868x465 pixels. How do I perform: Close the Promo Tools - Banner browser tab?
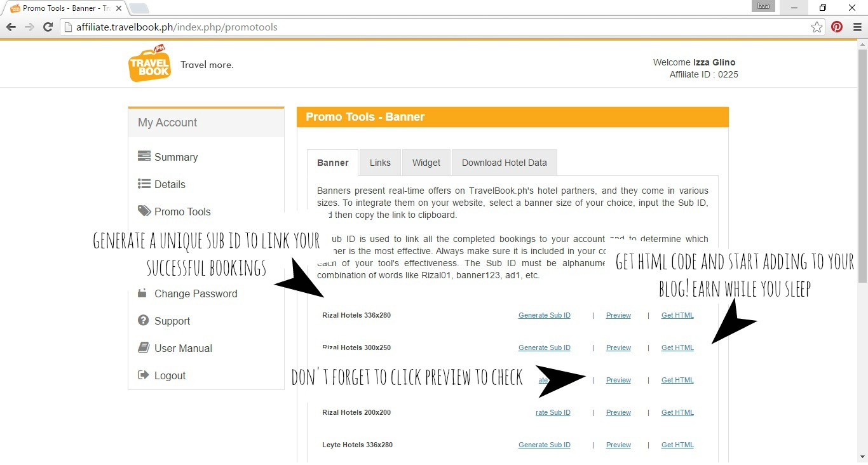[x=118, y=8]
